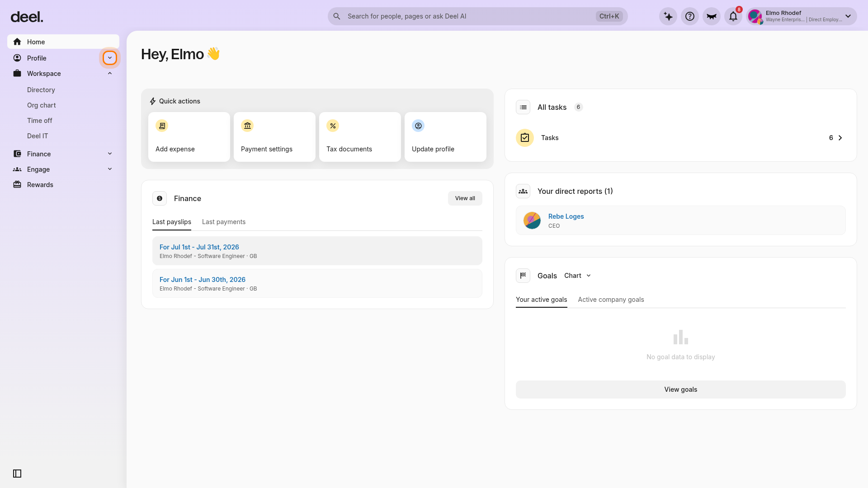
Task: Click the Engage people icon
Action: [17, 169]
